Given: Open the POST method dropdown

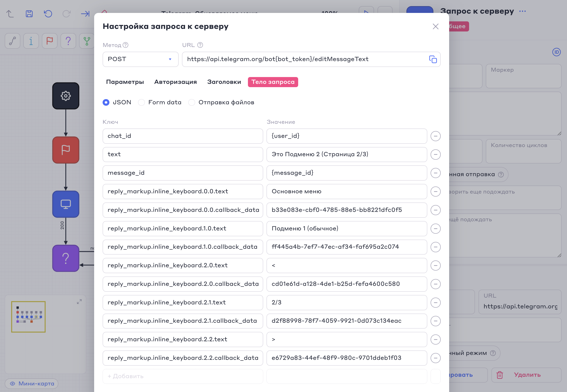Looking at the screenshot, I should coord(140,59).
